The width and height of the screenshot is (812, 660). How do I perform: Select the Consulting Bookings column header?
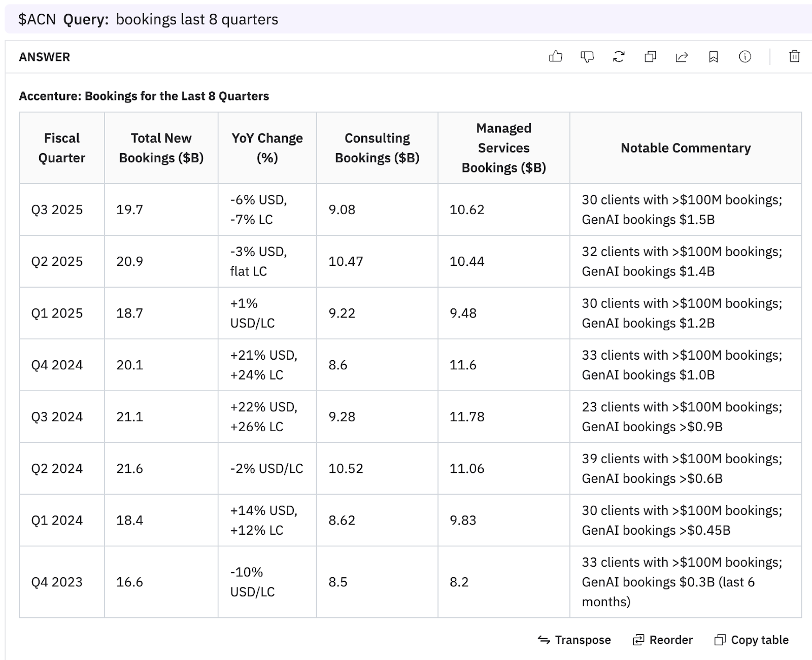coord(377,148)
